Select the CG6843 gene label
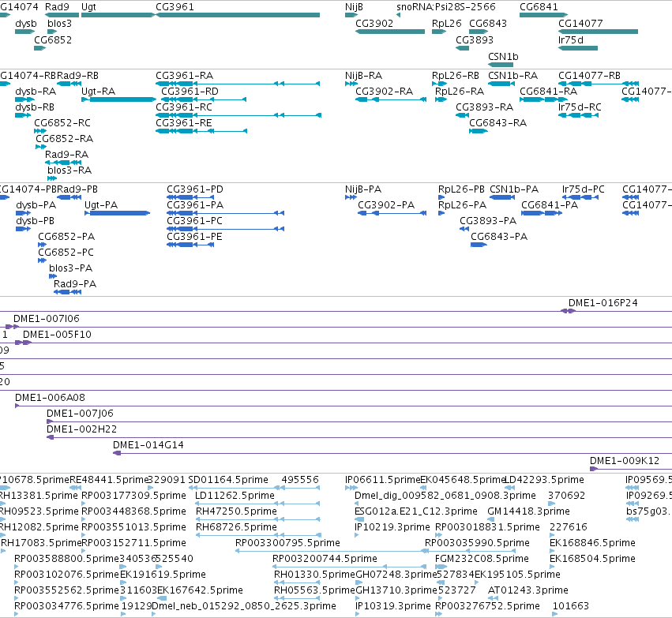The width and height of the screenshot is (672, 618). point(488,24)
